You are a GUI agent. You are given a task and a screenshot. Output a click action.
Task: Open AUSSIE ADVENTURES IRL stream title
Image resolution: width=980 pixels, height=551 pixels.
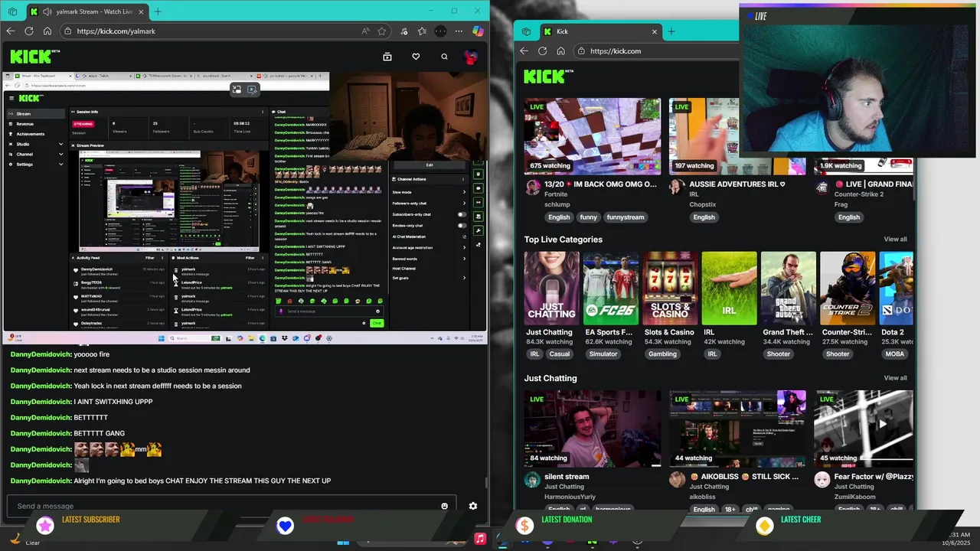pos(737,184)
